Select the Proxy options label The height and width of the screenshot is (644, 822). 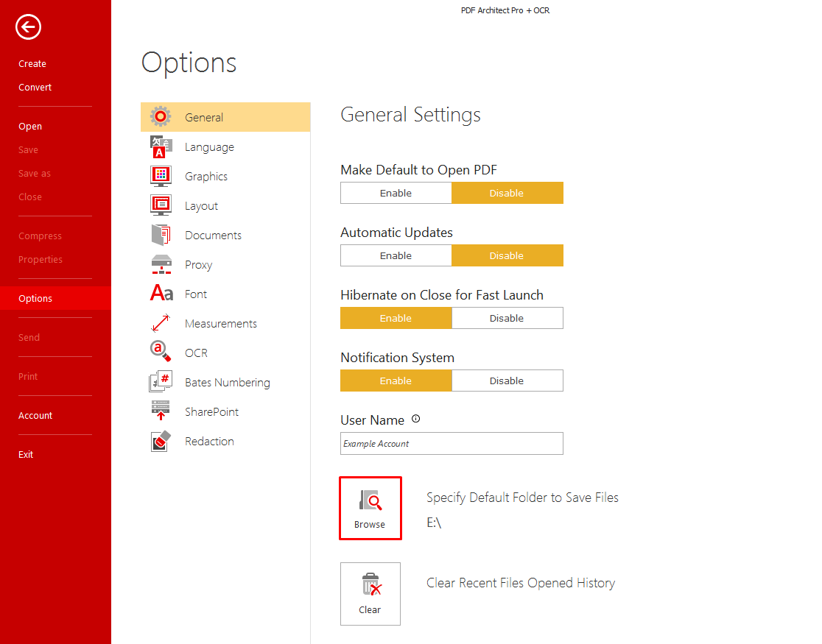tap(198, 265)
